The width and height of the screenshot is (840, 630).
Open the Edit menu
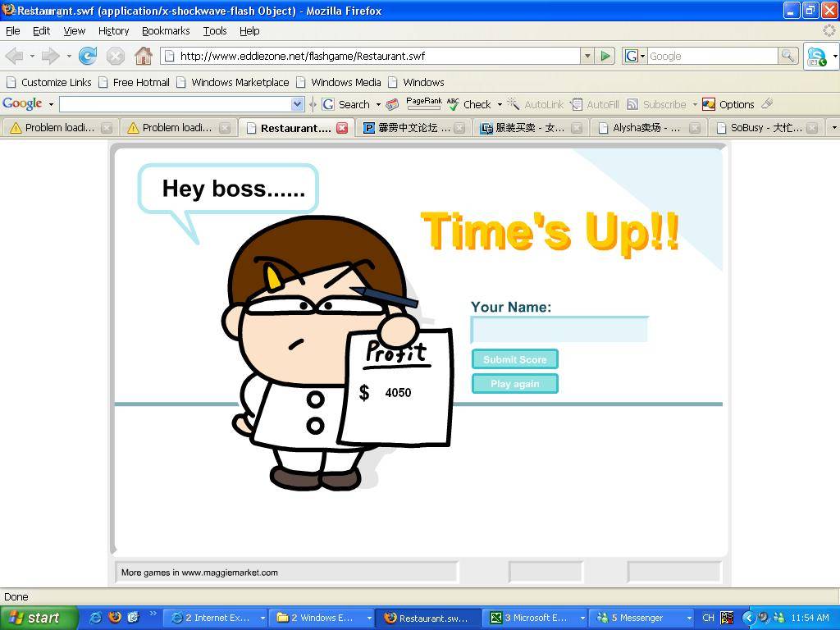coord(41,31)
